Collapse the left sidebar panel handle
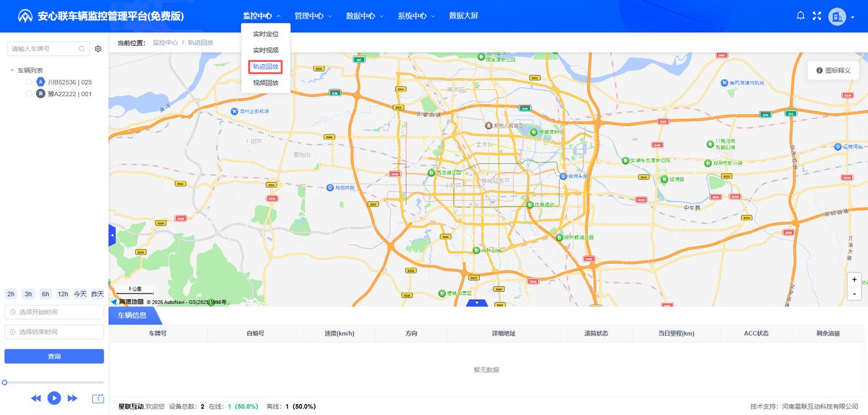The image size is (868, 415). (x=112, y=236)
